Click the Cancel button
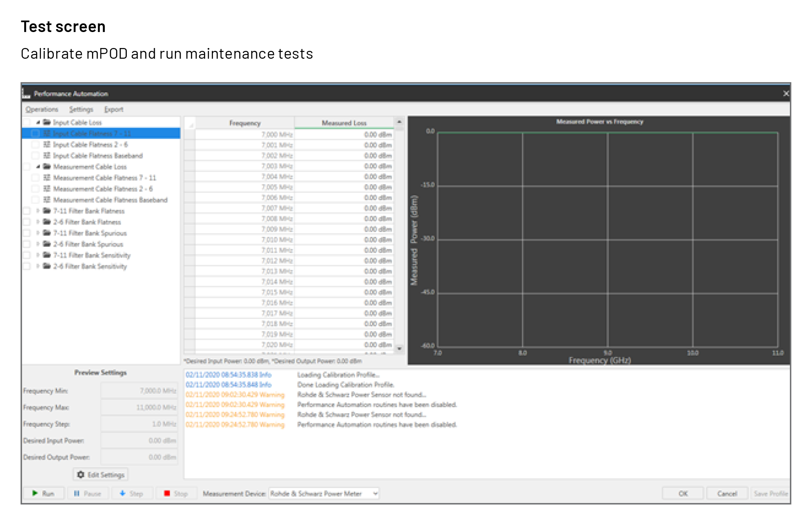 727,493
